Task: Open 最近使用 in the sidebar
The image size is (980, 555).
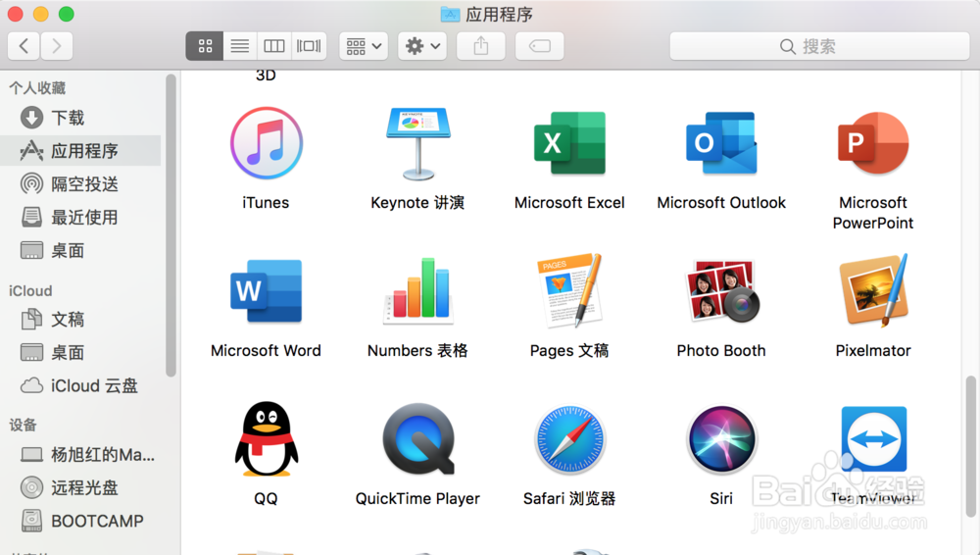Action: coord(81,217)
